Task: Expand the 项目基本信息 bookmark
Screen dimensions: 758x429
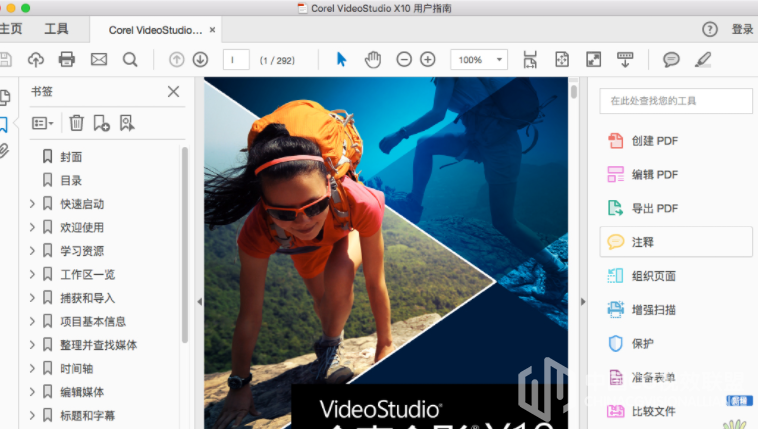Action: pos(32,321)
